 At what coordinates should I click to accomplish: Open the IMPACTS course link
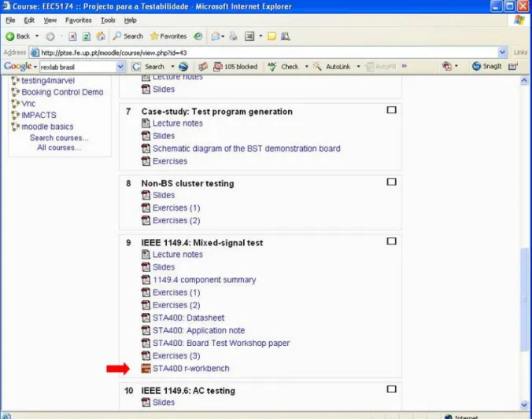coord(39,115)
